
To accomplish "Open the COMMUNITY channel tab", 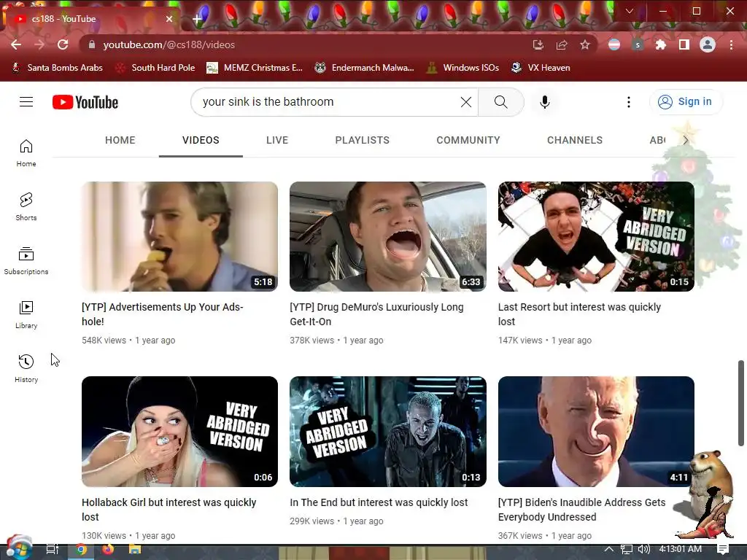I will (x=468, y=140).
